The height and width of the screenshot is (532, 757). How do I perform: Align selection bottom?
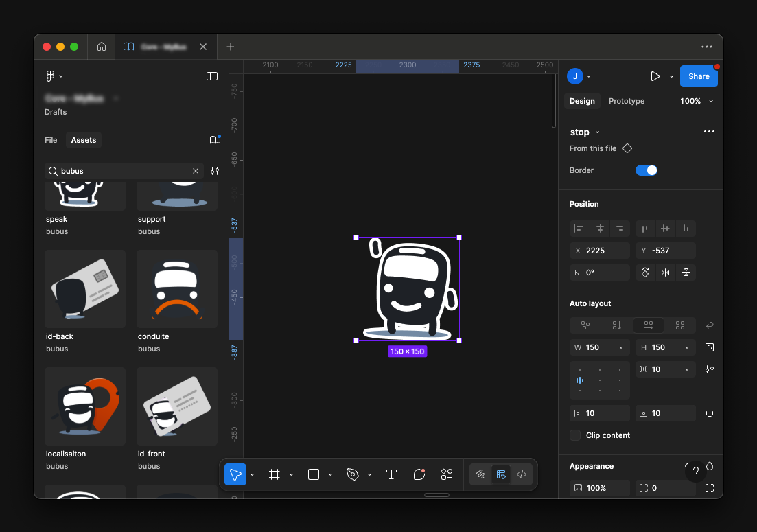[x=686, y=229]
